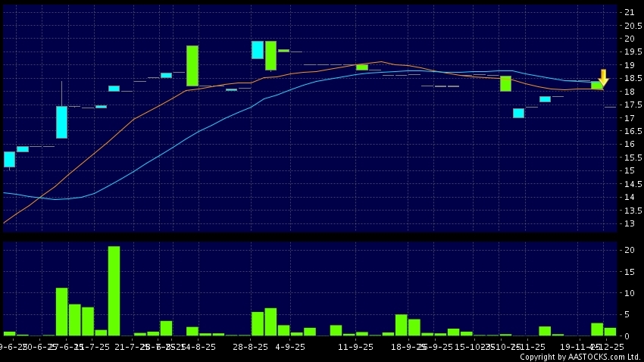The image size is (644, 362).
Task: Select the small green candlestick above 11-9-25
Action: 362,67
